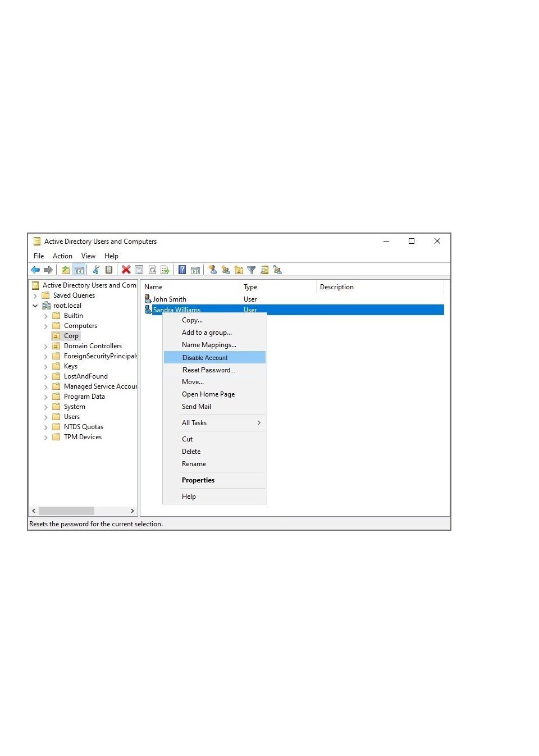This screenshot has height=756, width=539.
Task: Click the tree pane horizontal scrollbar thumb
Action: (66, 511)
